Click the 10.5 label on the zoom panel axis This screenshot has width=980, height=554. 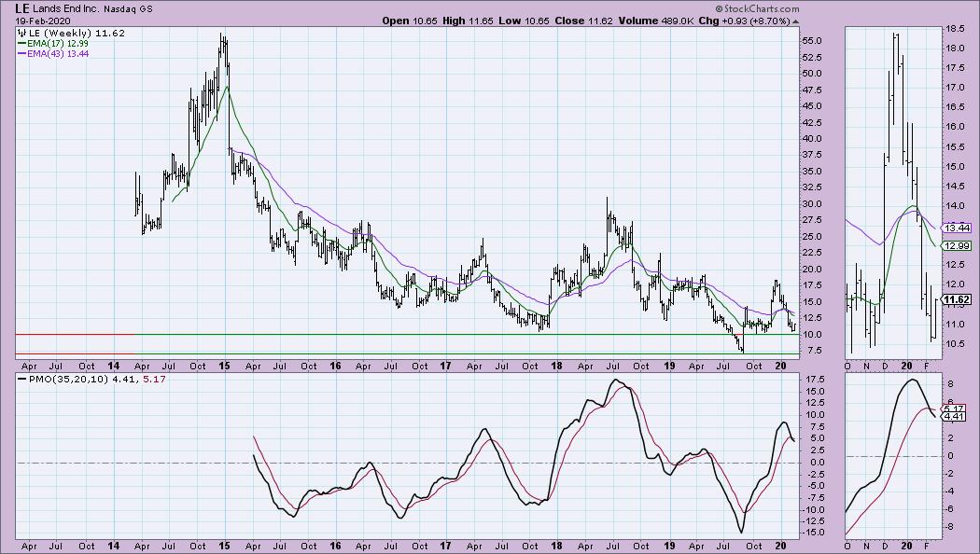[955, 343]
